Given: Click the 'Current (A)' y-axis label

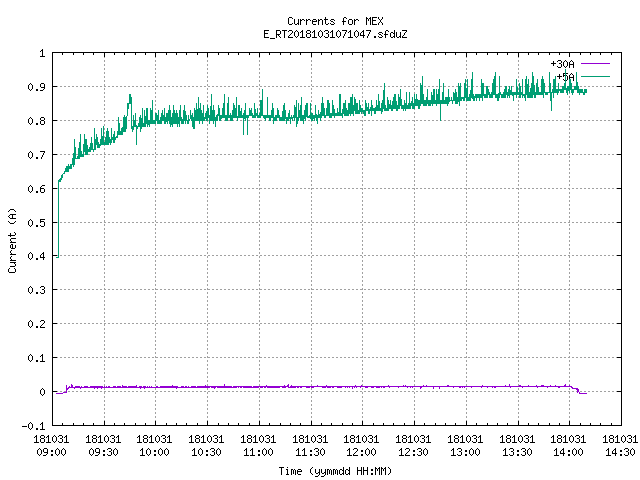Looking at the screenshot, I should [13, 240].
